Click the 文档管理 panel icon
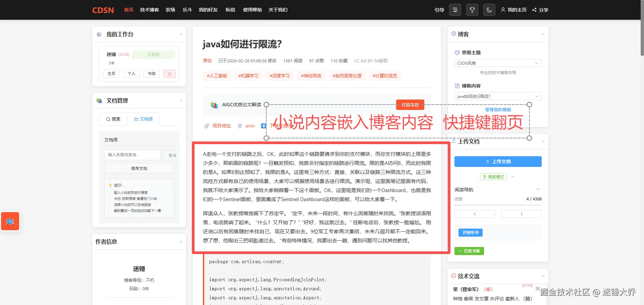 pyautogui.click(x=99, y=101)
